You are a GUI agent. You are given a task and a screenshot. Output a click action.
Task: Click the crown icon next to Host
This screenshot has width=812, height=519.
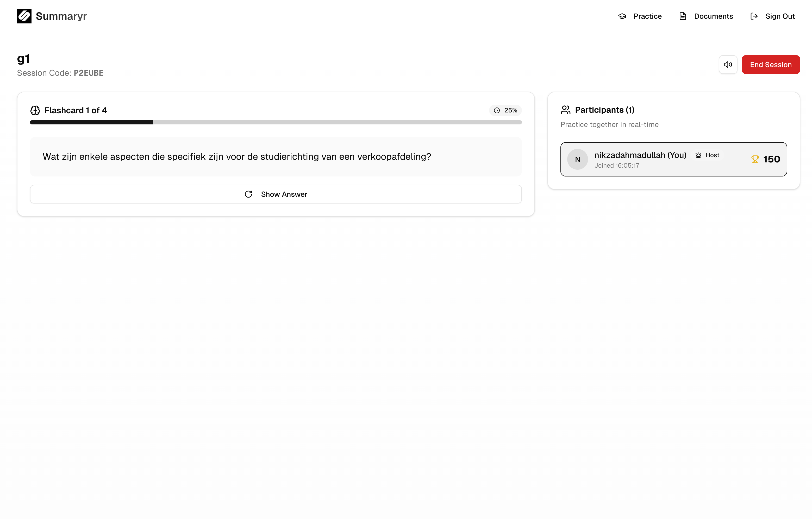pyautogui.click(x=698, y=155)
